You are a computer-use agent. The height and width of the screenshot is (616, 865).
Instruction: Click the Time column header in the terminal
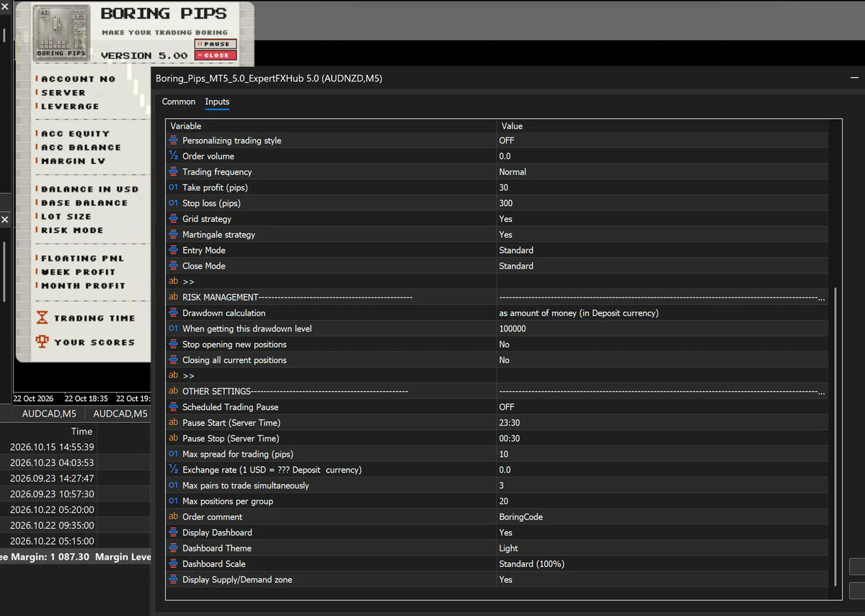coord(81,431)
